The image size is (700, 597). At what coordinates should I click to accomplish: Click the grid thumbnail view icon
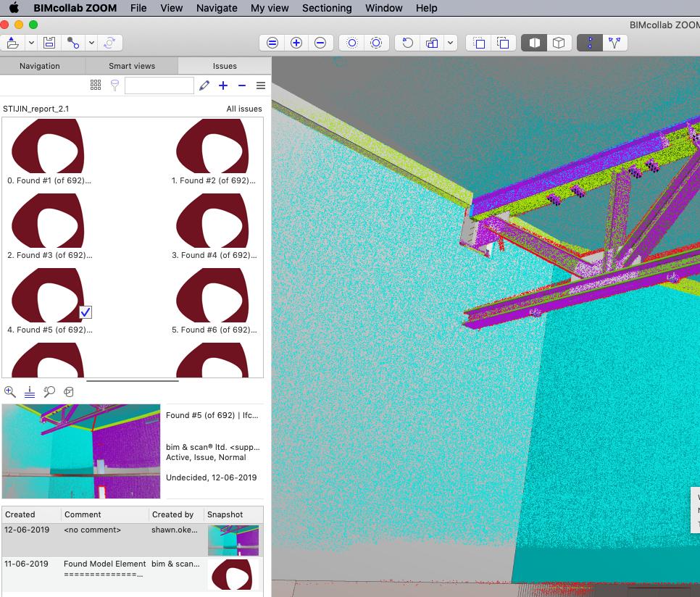click(x=96, y=85)
